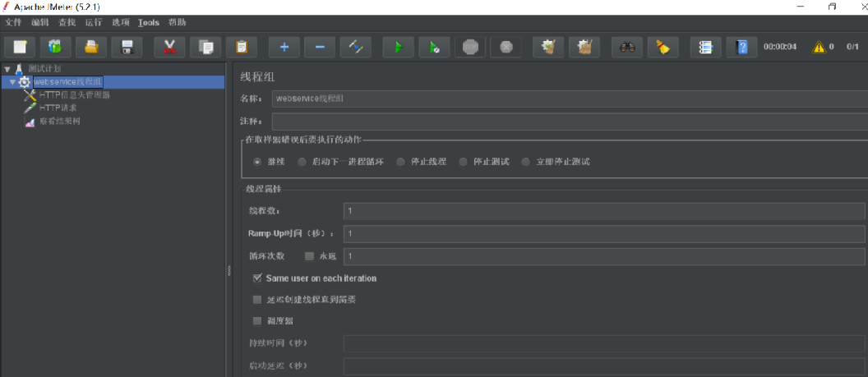This screenshot has width=868, height=377.
Task: Click the Open file folder icon
Action: [x=91, y=47]
